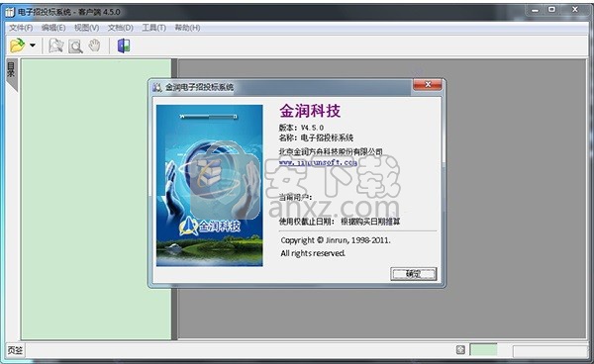
Task: Activate the magnifier zoom tool
Action: (75, 46)
